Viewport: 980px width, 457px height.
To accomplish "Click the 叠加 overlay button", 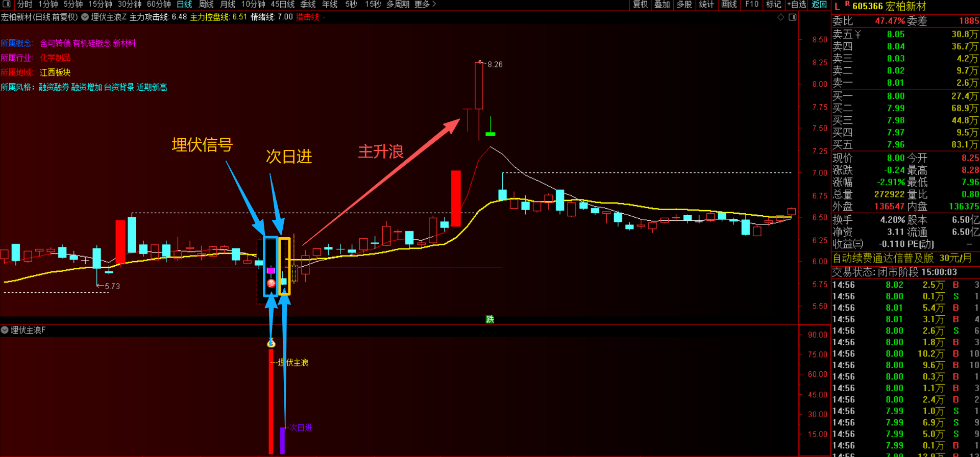I will point(662,4).
